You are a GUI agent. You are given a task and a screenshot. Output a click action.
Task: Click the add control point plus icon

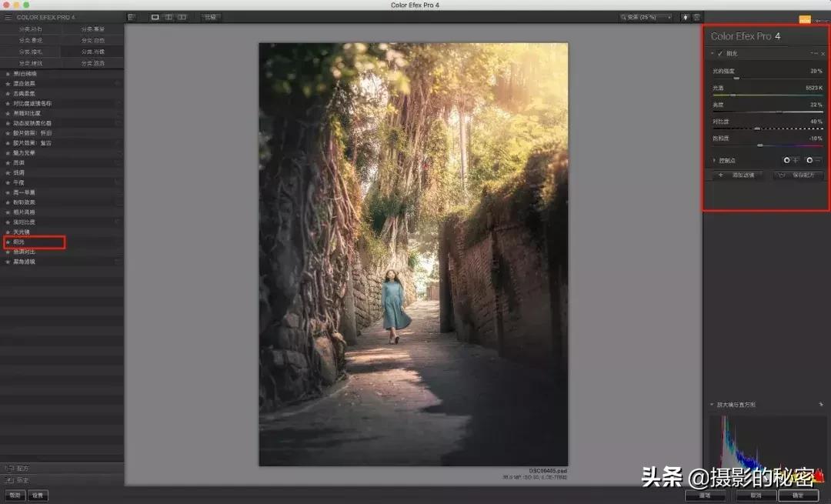[790, 160]
